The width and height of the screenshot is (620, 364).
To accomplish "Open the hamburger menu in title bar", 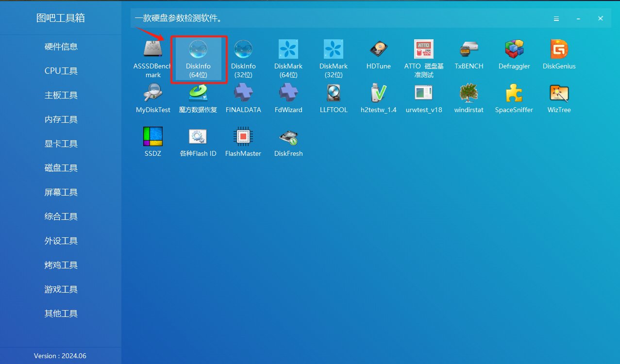I will click(556, 18).
